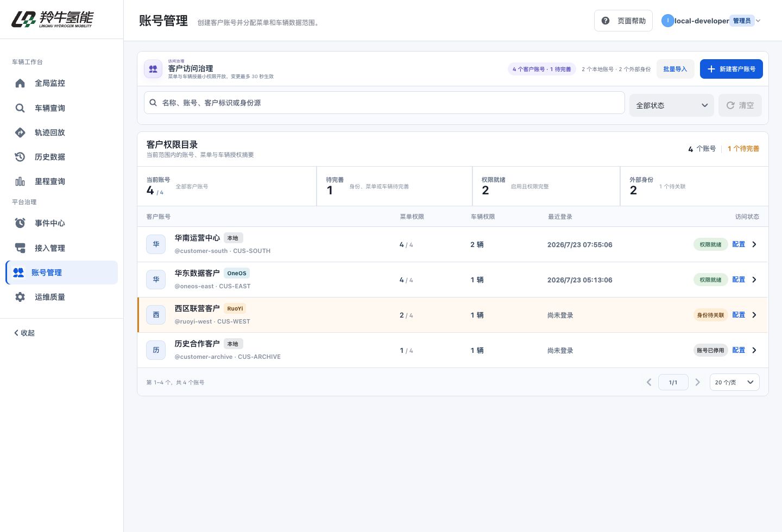782x532 pixels.
Task: Click the 西区联营客户 avatar tile
Action: [x=156, y=315]
